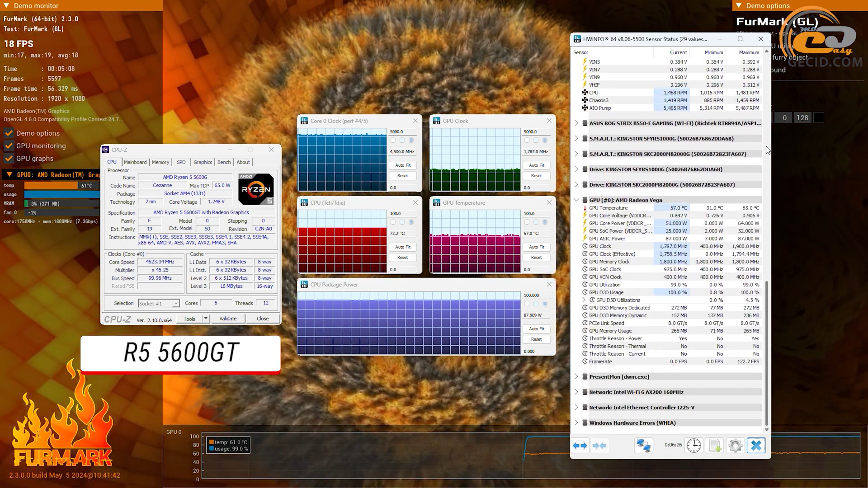Disable the GPU graphs checkbox
The height and width of the screenshot is (488, 868).
[x=9, y=159]
